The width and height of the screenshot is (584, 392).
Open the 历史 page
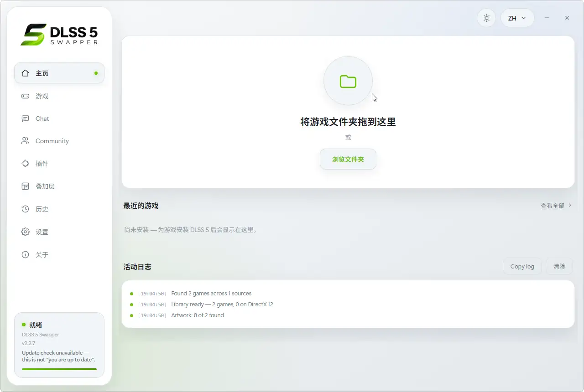tap(59, 209)
